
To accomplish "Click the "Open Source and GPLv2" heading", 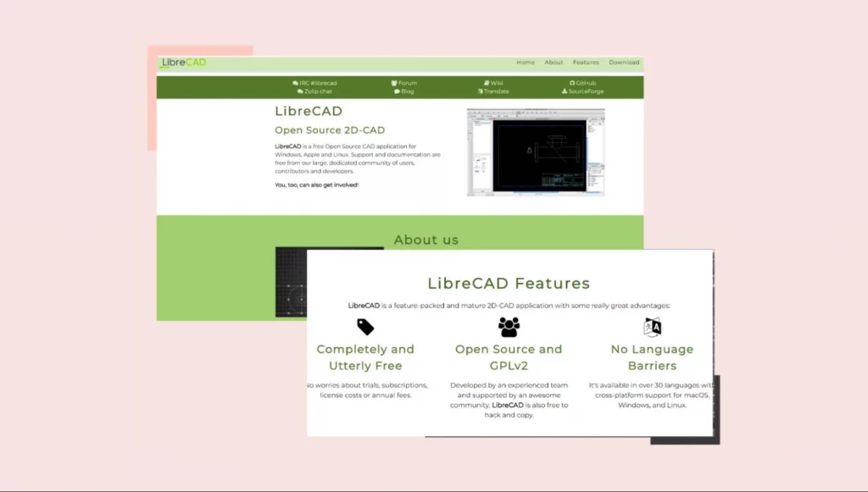I will coord(509,357).
